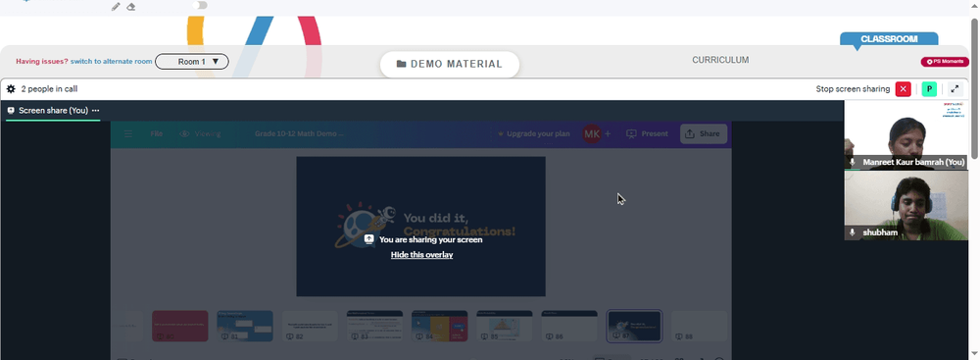Click the Present button in Canva
The height and width of the screenshot is (360, 980).
647,134
